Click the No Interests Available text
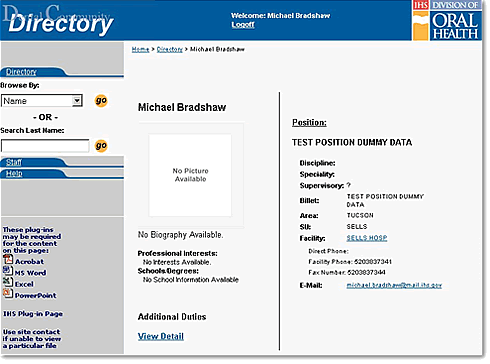Viewport: 490px width, 364px height. [177, 262]
